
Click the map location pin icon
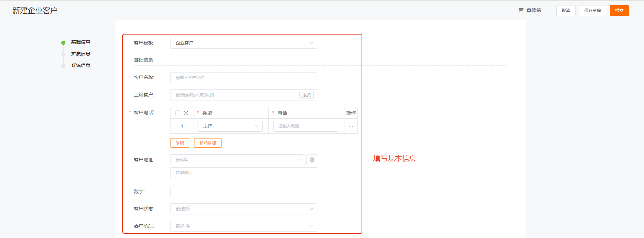(312, 160)
